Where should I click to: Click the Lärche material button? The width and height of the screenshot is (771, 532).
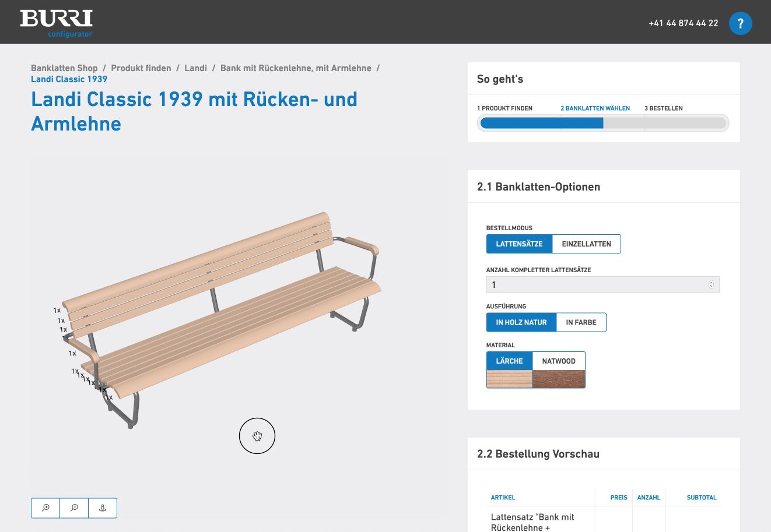[x=509, y=361]
